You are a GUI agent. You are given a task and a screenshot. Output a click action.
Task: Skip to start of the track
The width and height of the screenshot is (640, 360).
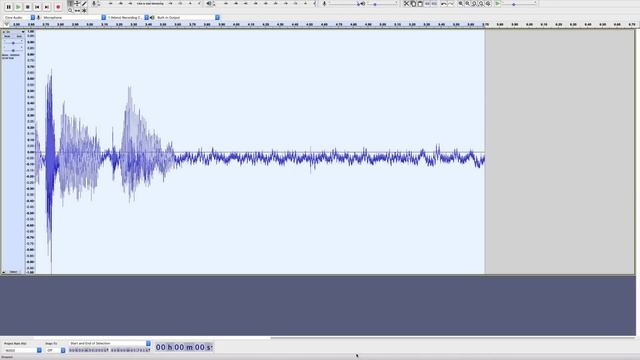(37, 7)
